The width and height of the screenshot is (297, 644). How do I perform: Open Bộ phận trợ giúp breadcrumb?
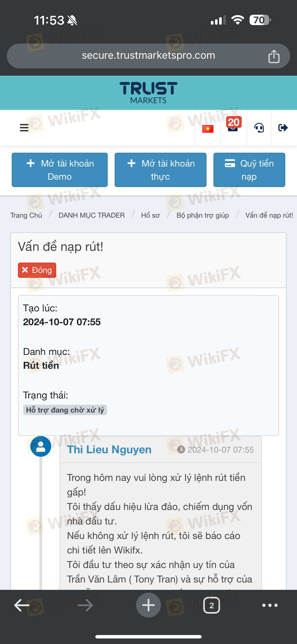[x=203, y=215]
